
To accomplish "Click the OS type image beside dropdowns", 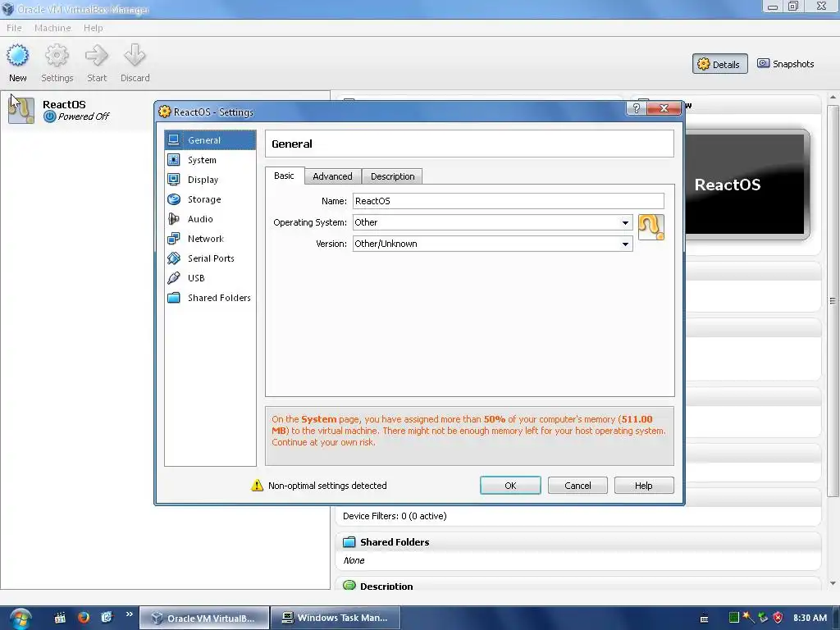I will click(x=651, y=227).
